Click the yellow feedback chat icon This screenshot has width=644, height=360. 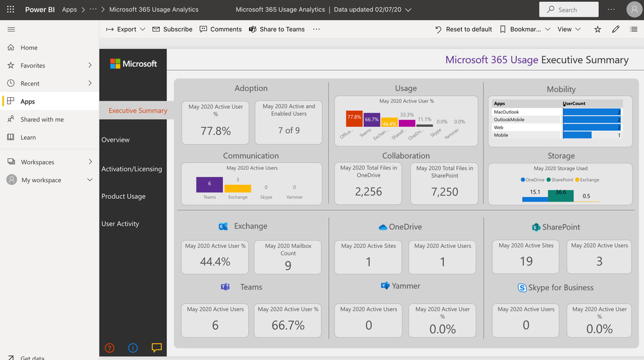[157, 348]
